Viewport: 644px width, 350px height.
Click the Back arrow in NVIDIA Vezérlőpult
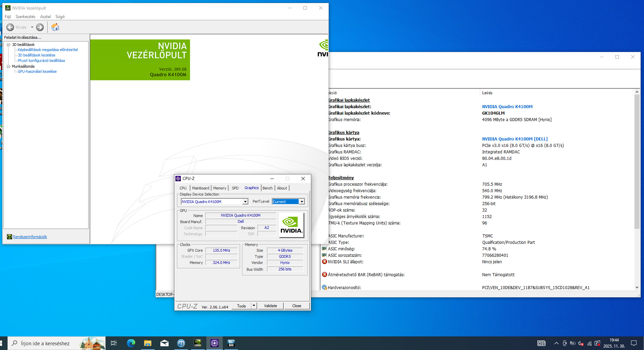pos(10,27)
